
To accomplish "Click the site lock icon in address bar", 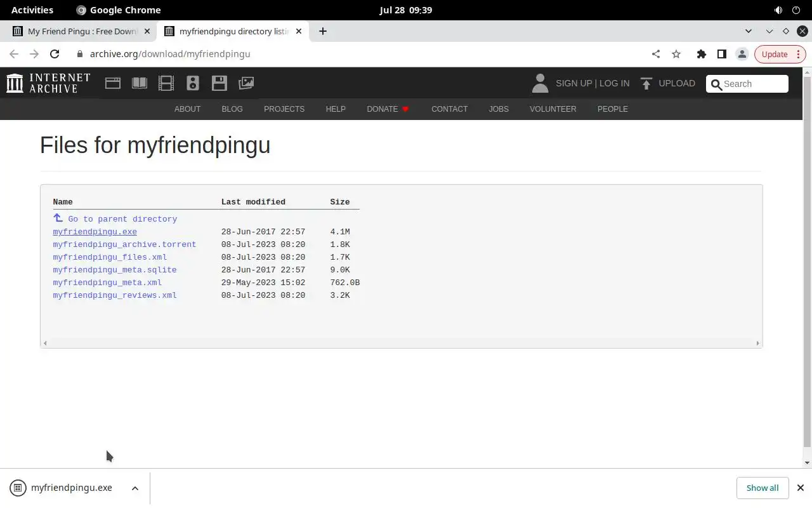I will [x=80, y=54].
